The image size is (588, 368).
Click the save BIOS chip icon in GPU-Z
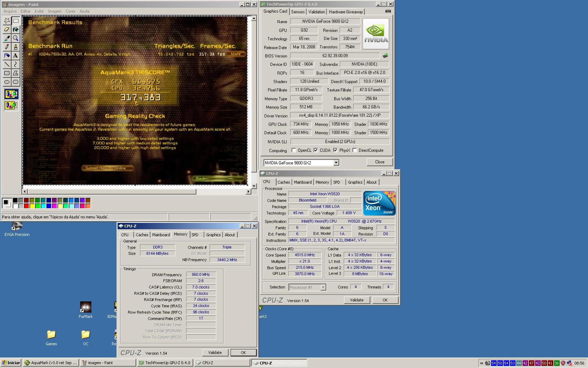(x=385, y=56)
